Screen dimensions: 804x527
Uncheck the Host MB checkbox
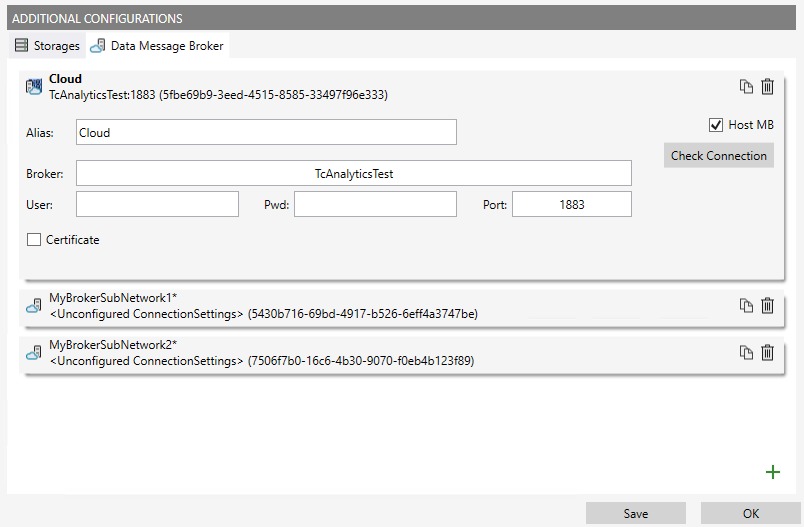coord(716,125)
